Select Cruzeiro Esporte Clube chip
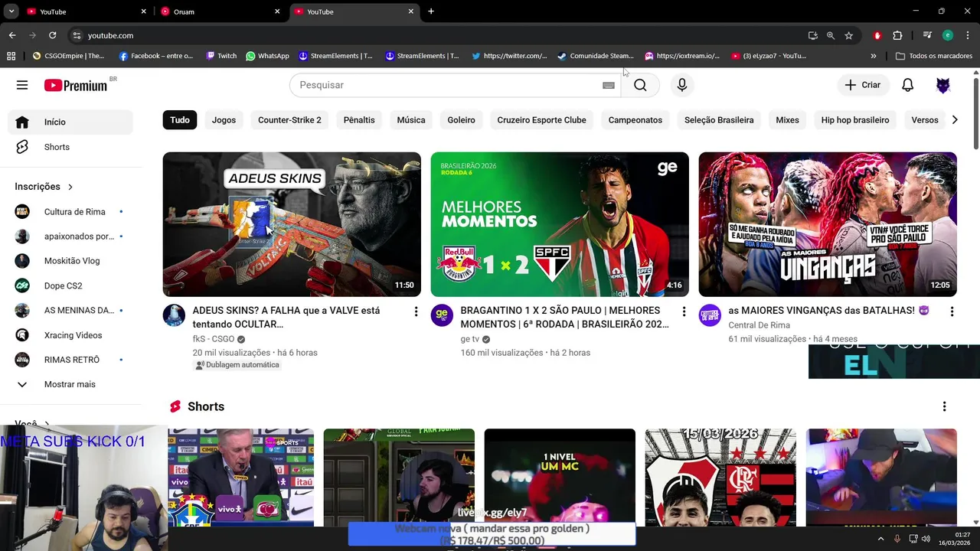 [x=541, y=120]
